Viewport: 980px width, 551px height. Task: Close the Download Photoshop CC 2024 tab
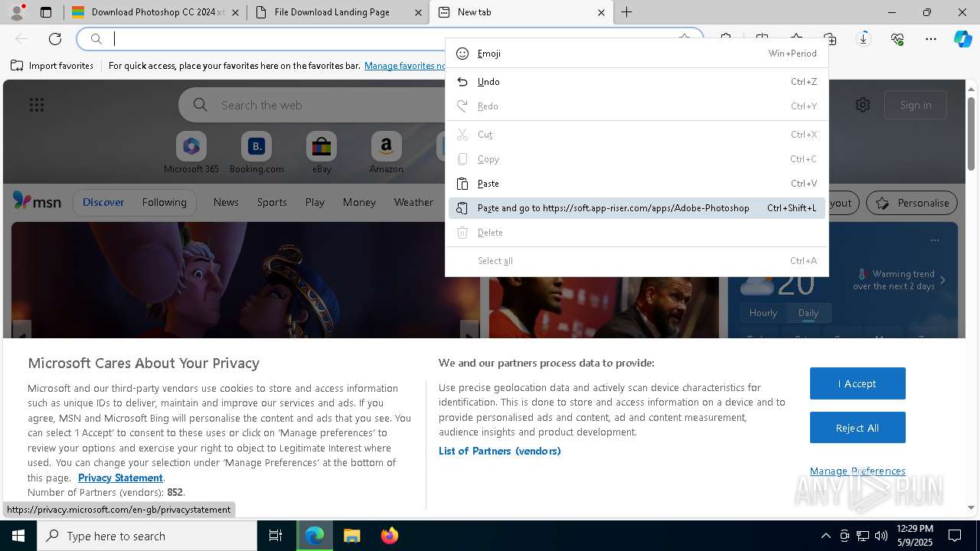235,12
